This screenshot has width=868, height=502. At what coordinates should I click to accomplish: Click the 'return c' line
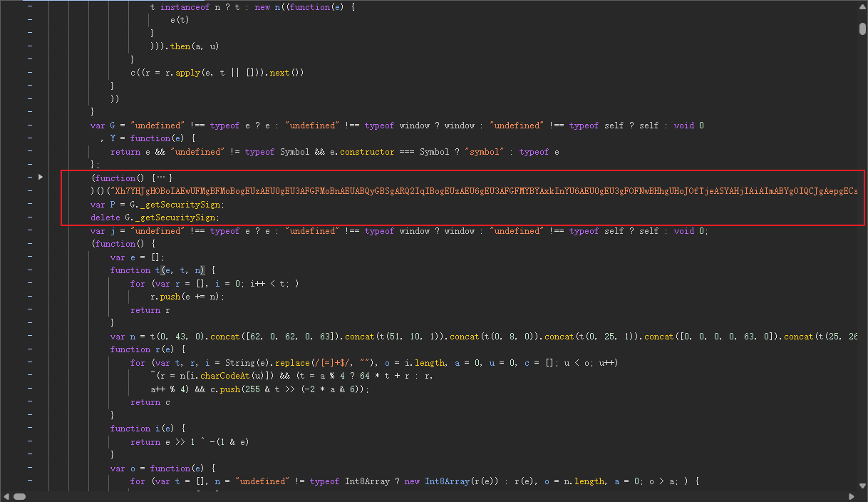tap(150, 402)
